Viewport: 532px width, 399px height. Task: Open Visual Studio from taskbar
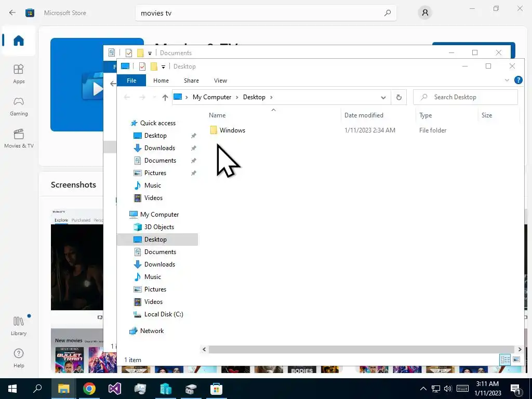pos(115,389)
